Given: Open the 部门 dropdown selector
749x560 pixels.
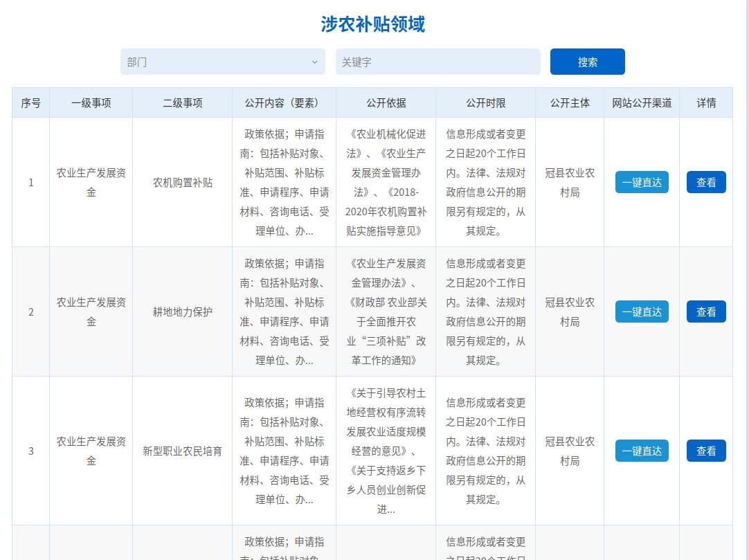Looking at the screenshot, I should [x=223, y=62].
